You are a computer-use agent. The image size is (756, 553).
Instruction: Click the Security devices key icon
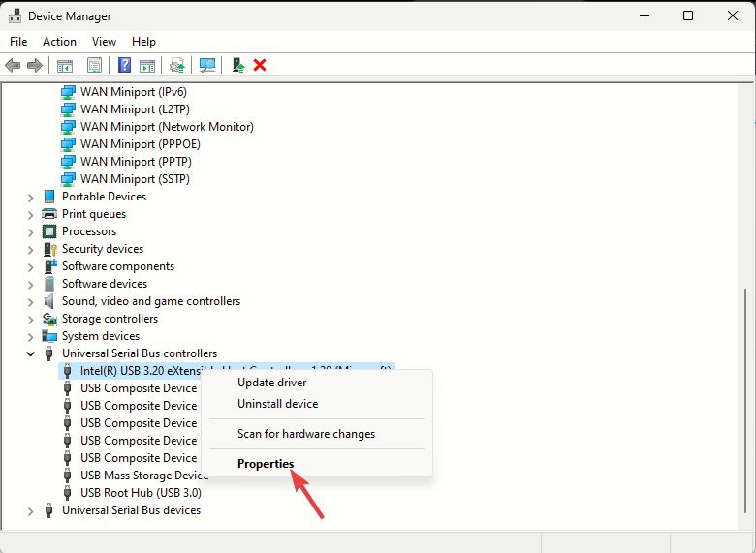(x=49, y=249)
